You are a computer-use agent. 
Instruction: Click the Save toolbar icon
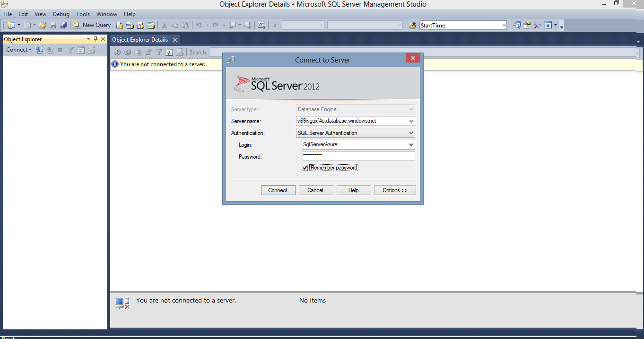(53, 25)
